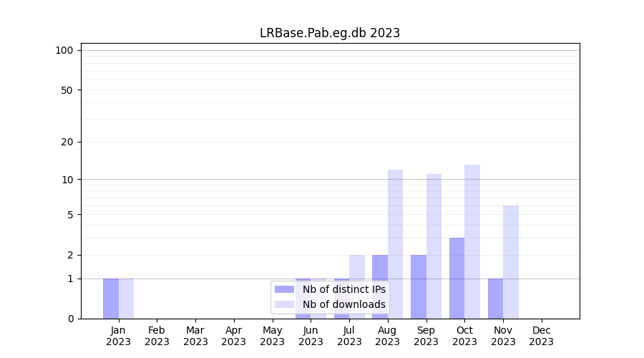Select the January distinct IPs bar
Viewport: 644px width, 358px height.
(x=111, y=299)
